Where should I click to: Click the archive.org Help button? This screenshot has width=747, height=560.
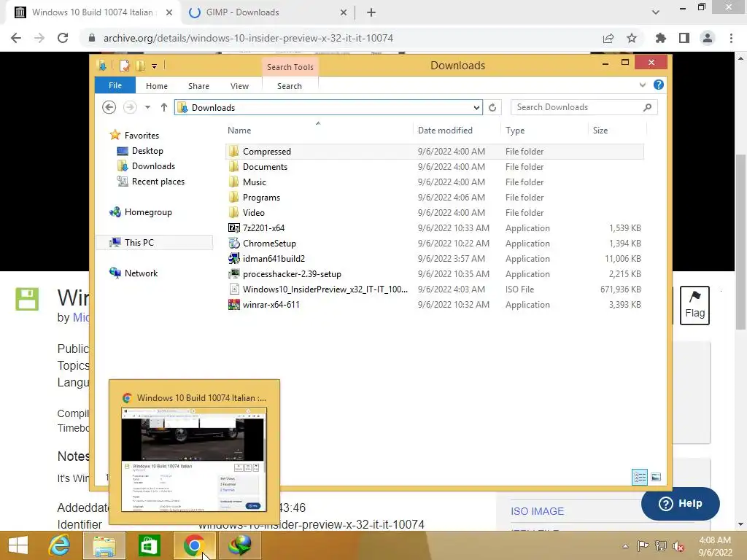pos(681,503)
